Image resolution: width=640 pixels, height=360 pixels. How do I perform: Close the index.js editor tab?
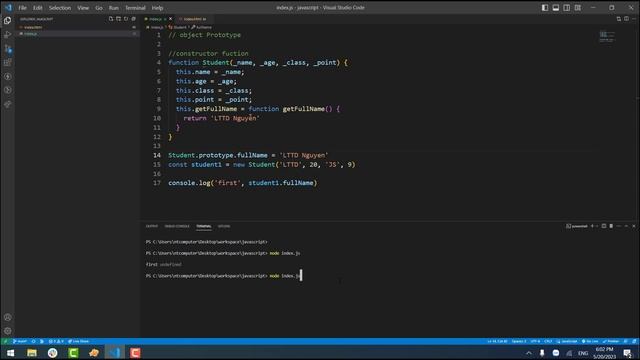click(171, 19)
